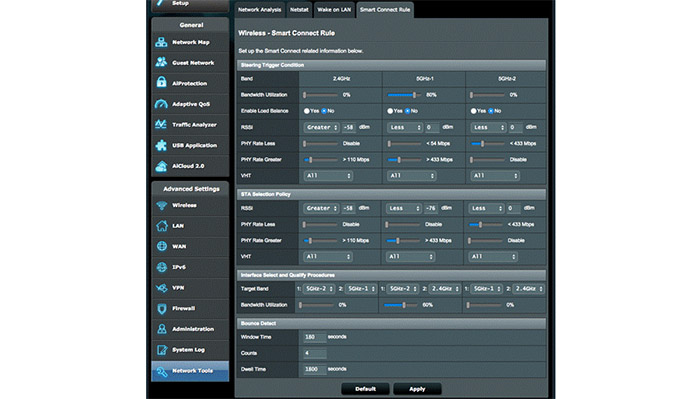Select No for 5GHz-2 load balance
Screen dimensions: 700x399
pos(491,111)
